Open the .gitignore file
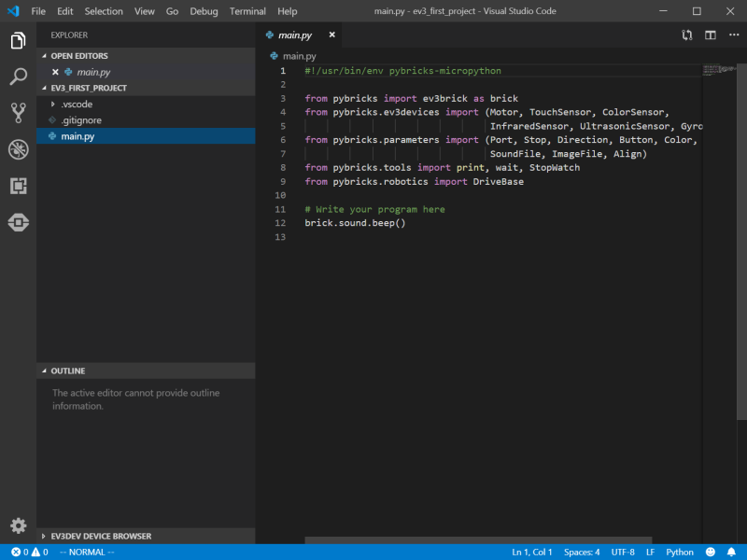 tap(146, 120)
